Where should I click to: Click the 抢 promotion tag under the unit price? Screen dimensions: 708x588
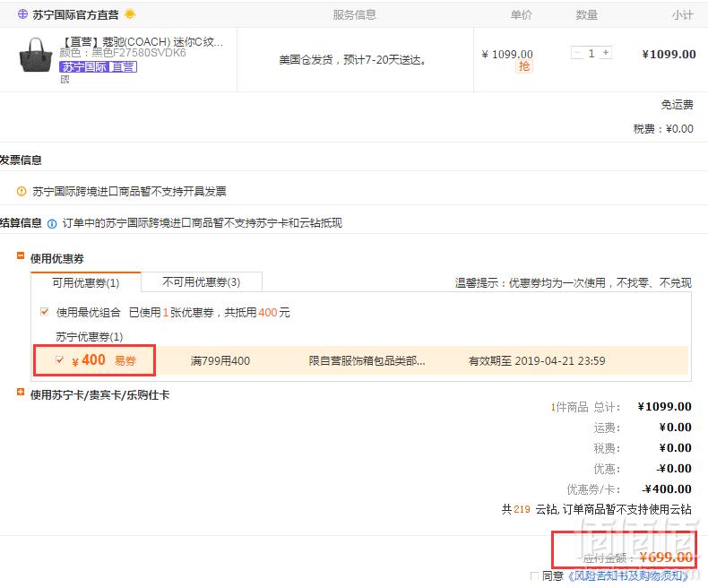click(523, 66)
